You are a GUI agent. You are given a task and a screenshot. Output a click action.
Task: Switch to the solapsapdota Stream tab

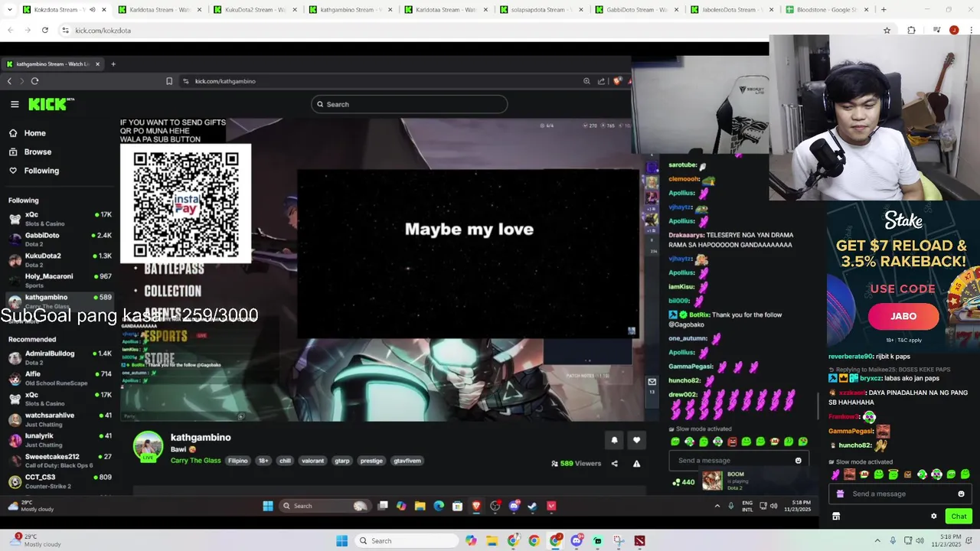tap(541, 10)
